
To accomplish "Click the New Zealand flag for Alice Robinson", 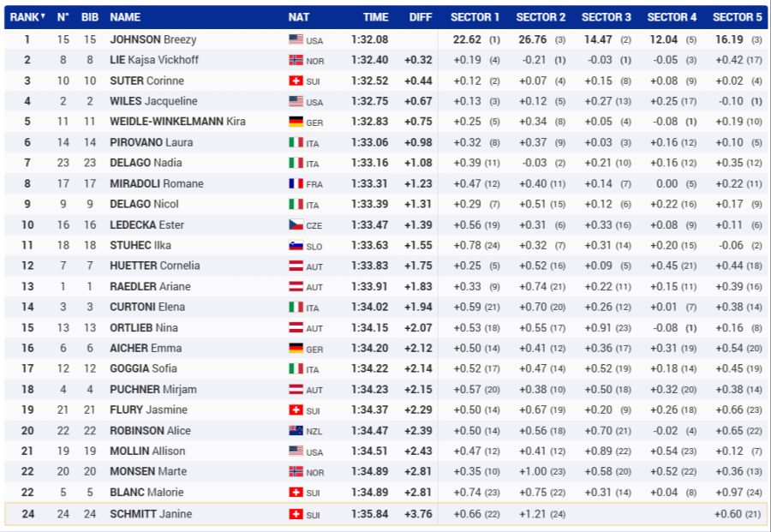I will (296, 431).
